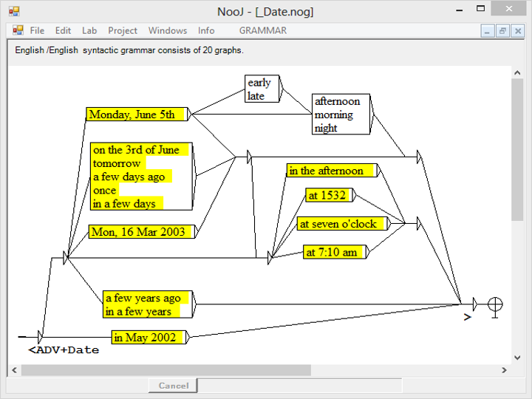Image resolution: width=532 pixels, height=399 pixels.
Task: Restore the inner grammar document window
Action: [x=502, y=31]
